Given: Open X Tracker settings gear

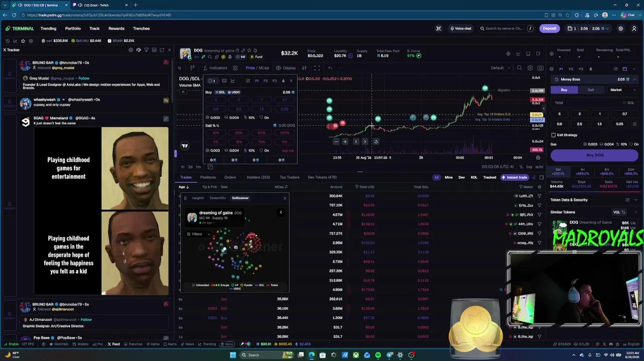Looking at the screenshot, I should (x=131, y=50).
